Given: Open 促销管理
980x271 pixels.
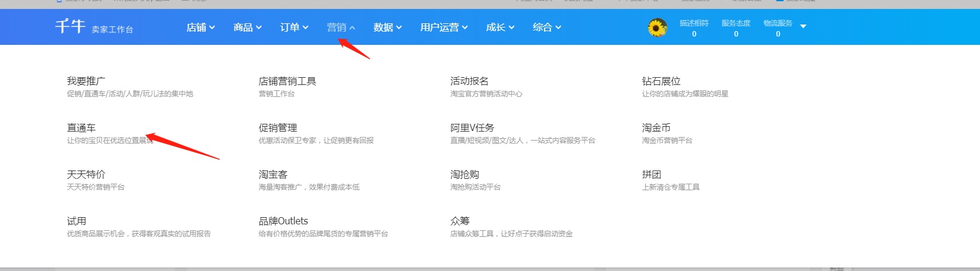Looking at the screenshot, I should click(278, 127).
